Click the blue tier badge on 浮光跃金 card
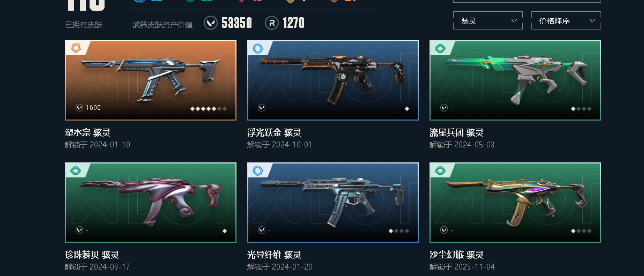Screen dimensions: 644x276 [x=257, y=48]
